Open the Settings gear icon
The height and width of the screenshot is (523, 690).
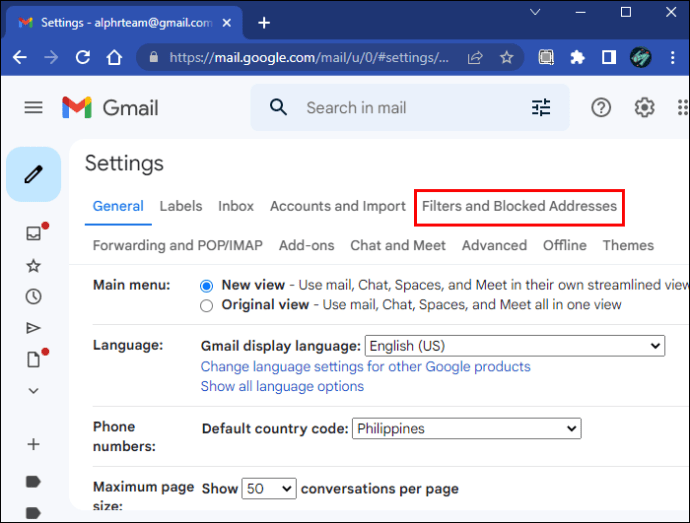(644, 107)
